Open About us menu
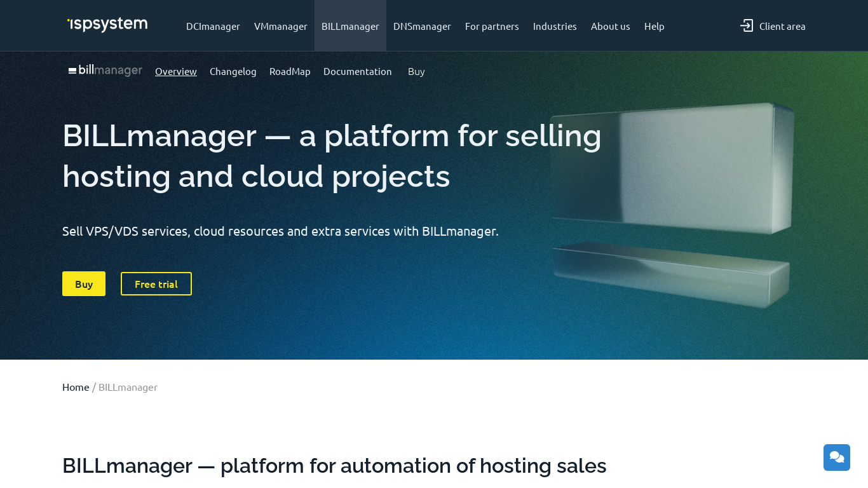 click(611, 26)
